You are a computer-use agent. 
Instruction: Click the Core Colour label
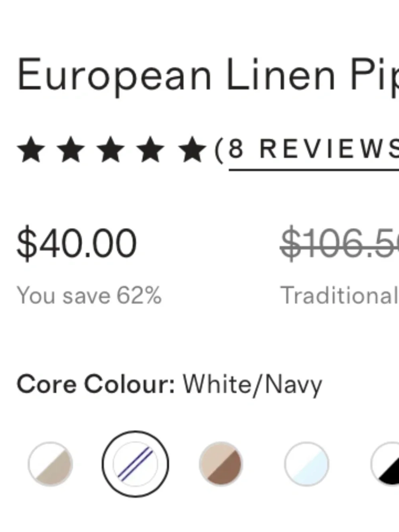pos(96,384)
